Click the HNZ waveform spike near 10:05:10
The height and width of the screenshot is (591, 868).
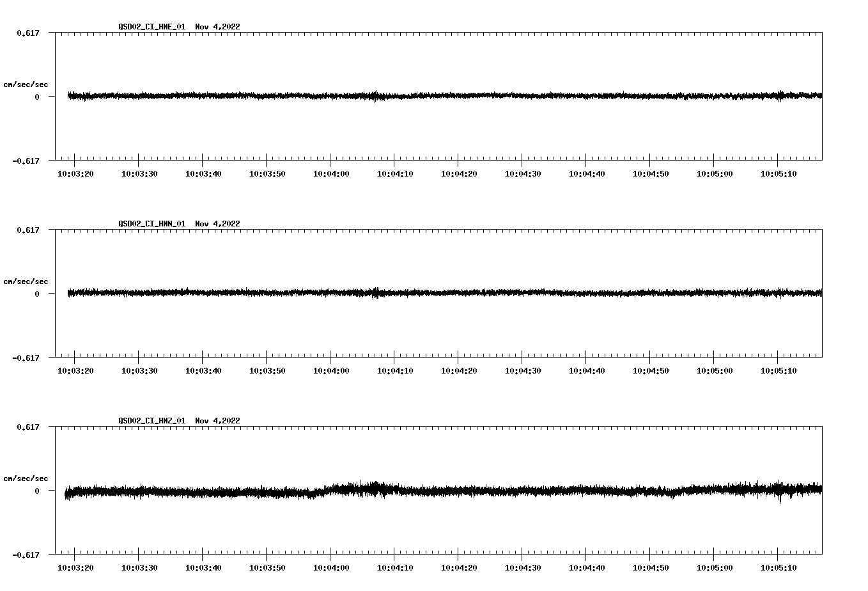pos(780,492)
